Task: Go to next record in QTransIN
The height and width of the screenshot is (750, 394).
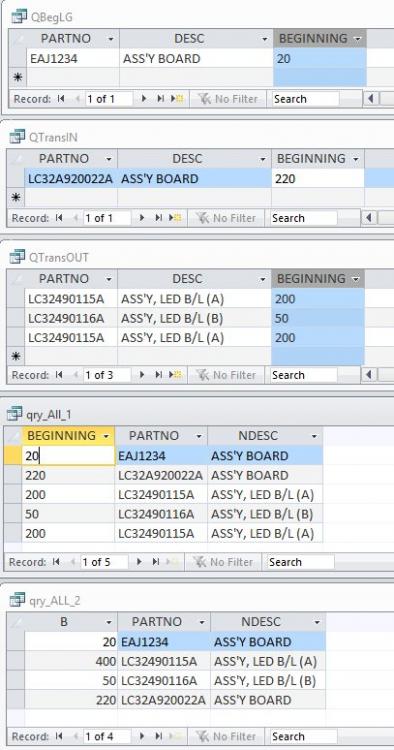Action: pyautogui.click(x=142, y=218)
